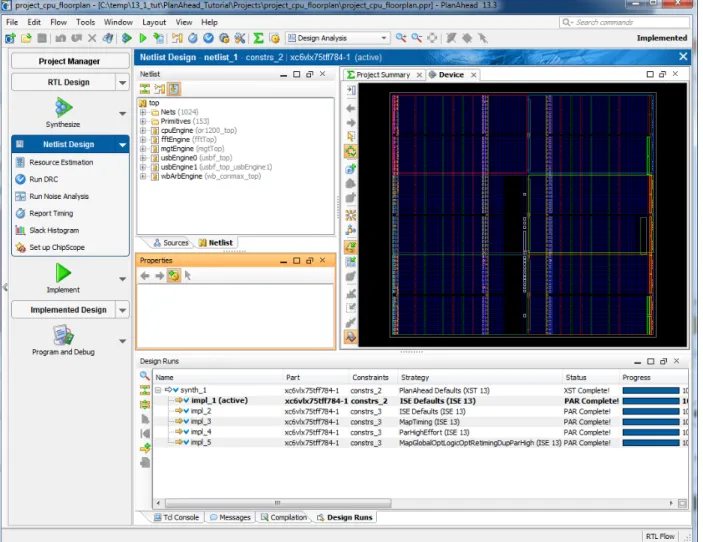703x542 pixels.
Task: Open the Implemented Design dropdown arrow
Action: click(x=122, y=310)
